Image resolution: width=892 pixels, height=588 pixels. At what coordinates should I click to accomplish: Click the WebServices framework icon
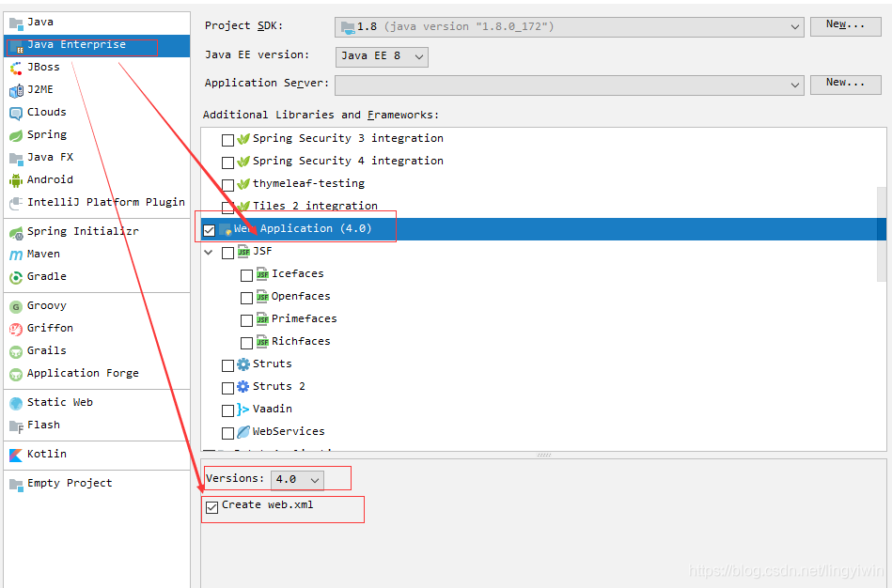point(243,432)
